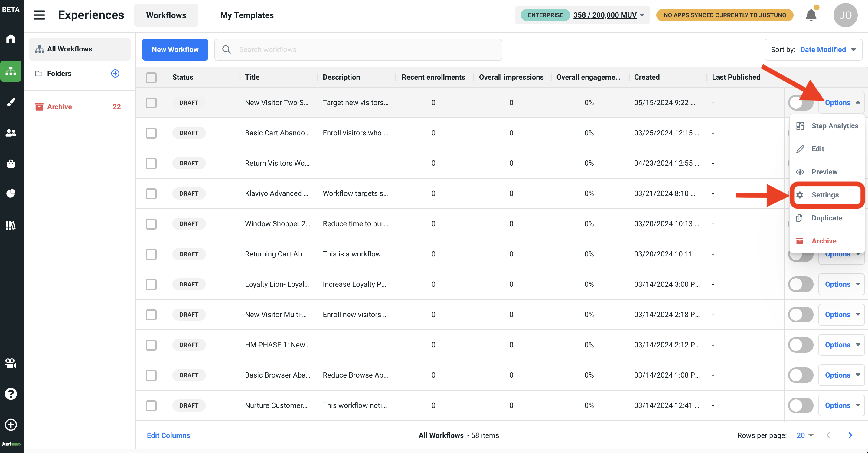Open the audience people icon in sidebar
The height and width of the screenshot is (453, 868).
(x=11, y=133)
